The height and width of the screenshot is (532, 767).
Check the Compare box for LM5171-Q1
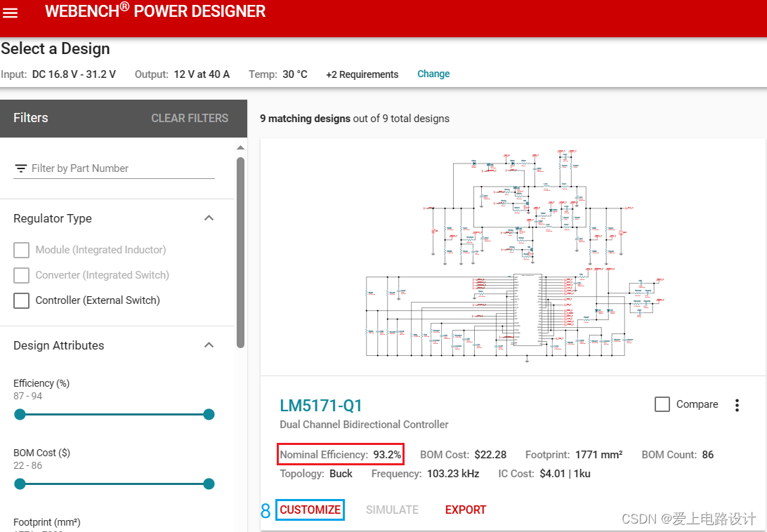point(662,404)
